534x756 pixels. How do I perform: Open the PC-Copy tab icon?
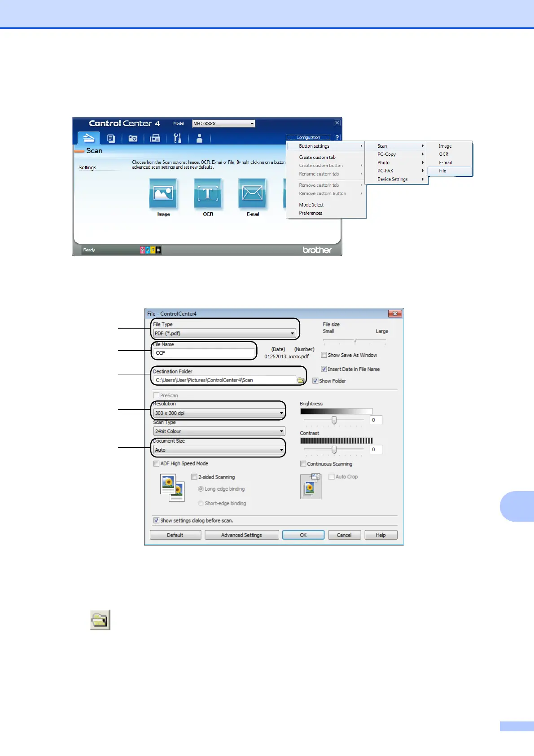111,138
